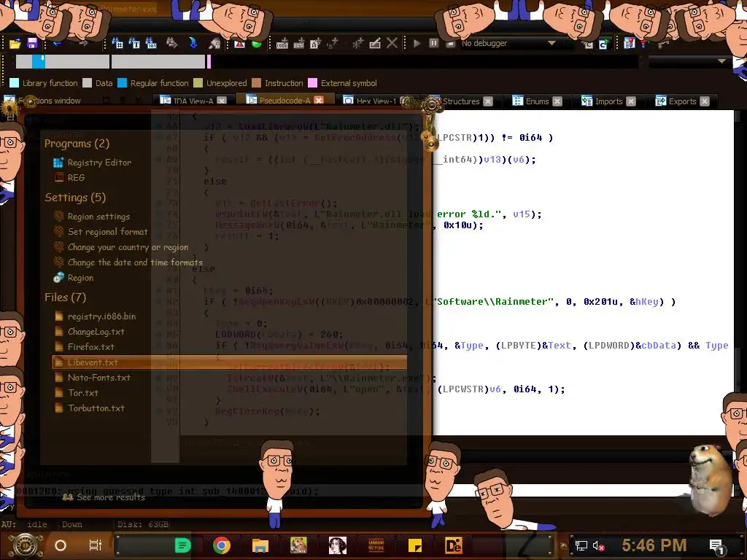The height and width of the screenshot is (560, 747).
Task: Click the portrait picture taskbar icon
Action: 337,545
